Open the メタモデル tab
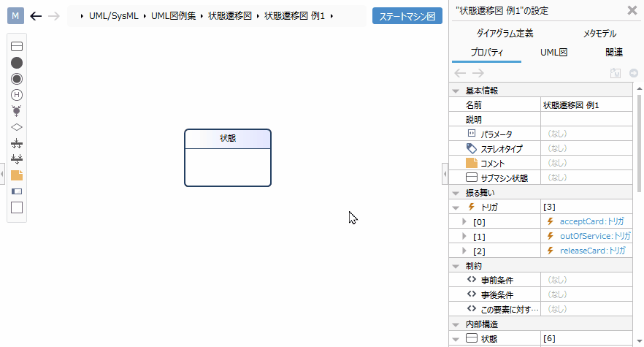This screenshot has width=644, height=347. tap(599, 34)
